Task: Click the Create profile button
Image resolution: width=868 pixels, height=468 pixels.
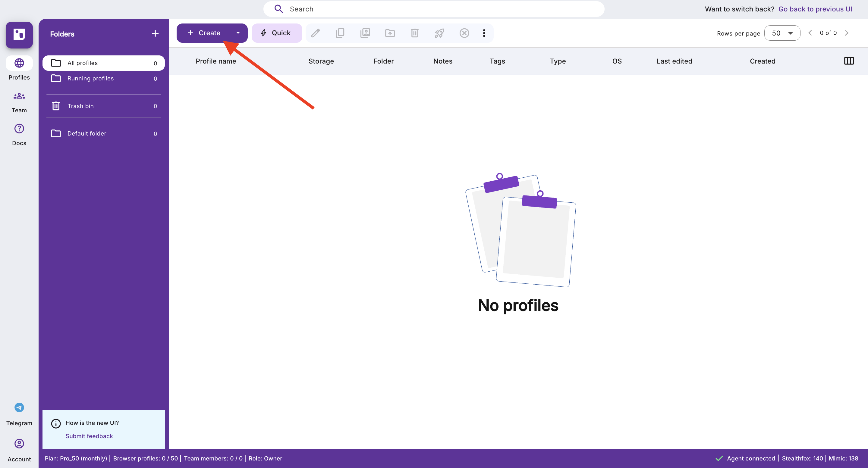Action: coord(203,33)
